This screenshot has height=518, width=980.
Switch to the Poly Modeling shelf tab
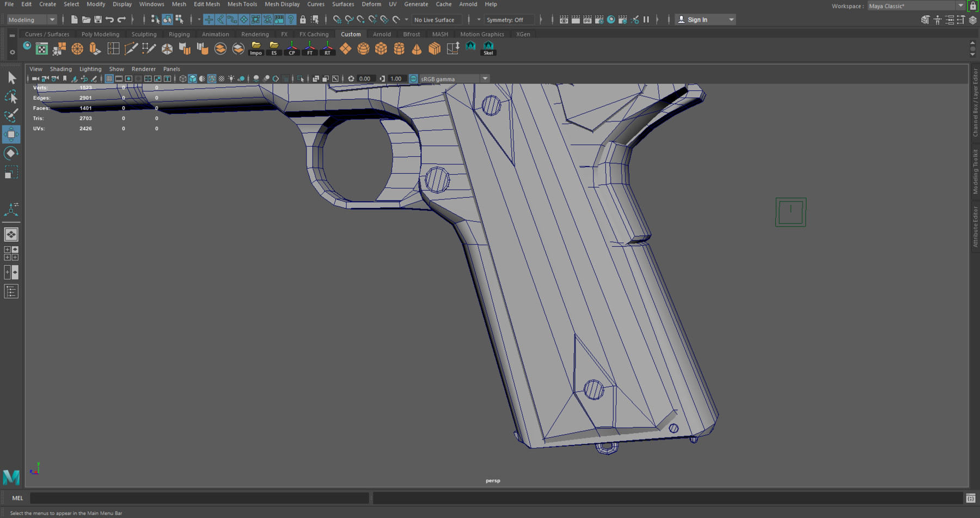coord(100,34)
